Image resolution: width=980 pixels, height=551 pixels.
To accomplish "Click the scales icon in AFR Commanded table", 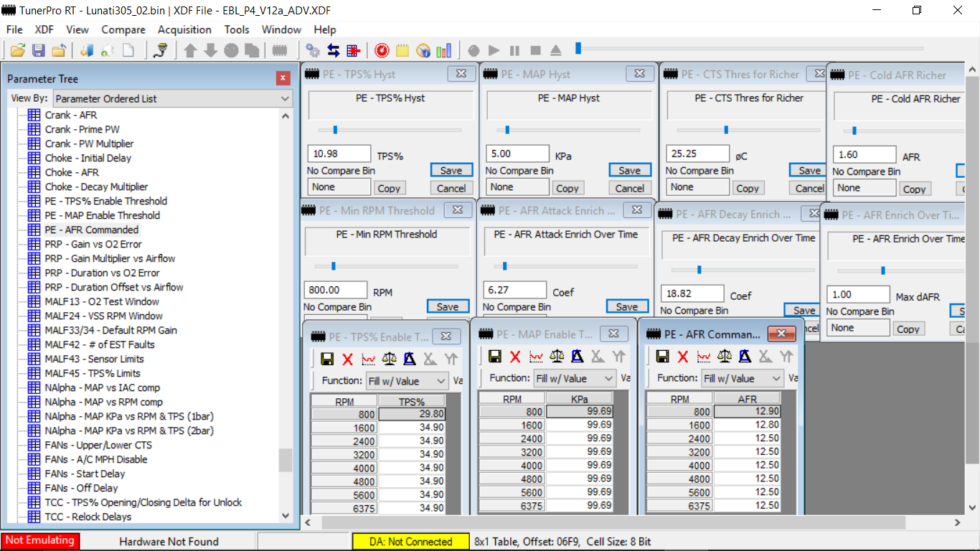I will pyautogui.click(x=725, y=357).
